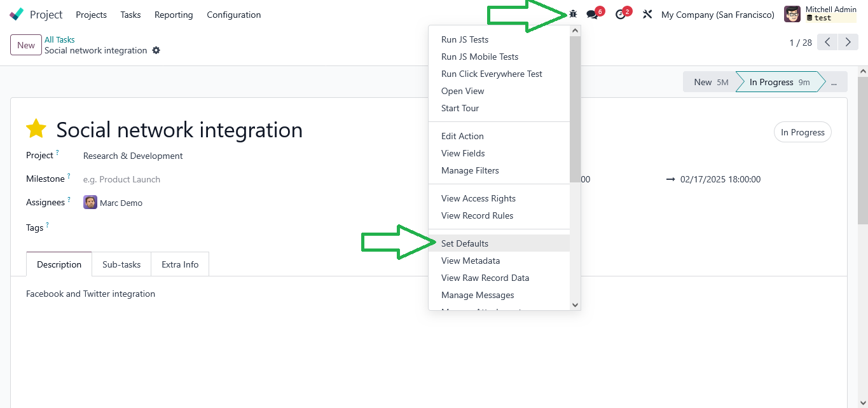Open the Configuration menu
868x408 pixels.
pyautogui.click(x=233, y=14)
